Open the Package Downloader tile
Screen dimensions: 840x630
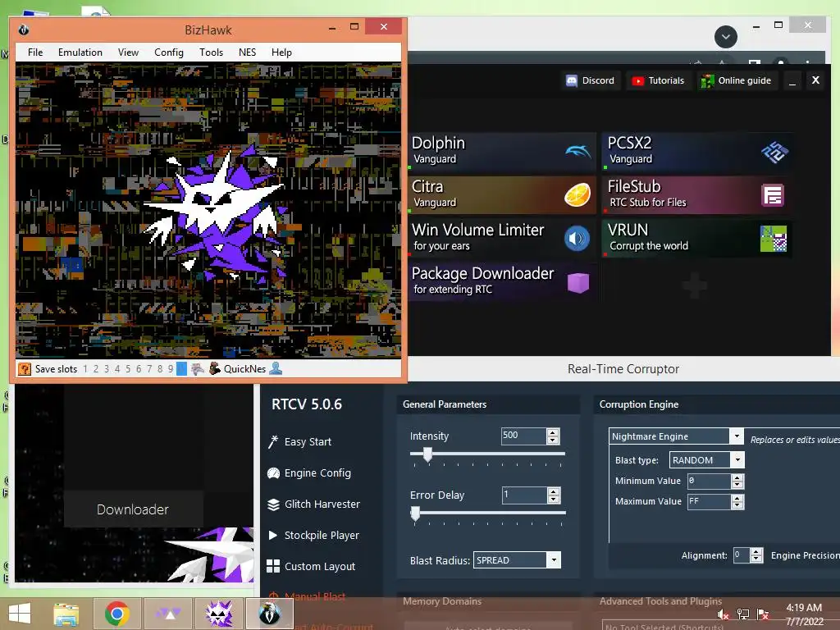pos(503,281)
